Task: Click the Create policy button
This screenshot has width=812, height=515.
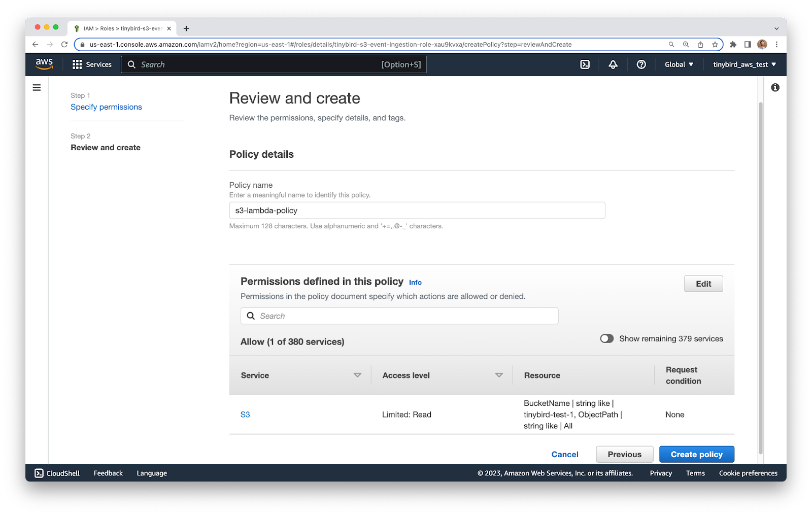Action: tap(696, 455)
